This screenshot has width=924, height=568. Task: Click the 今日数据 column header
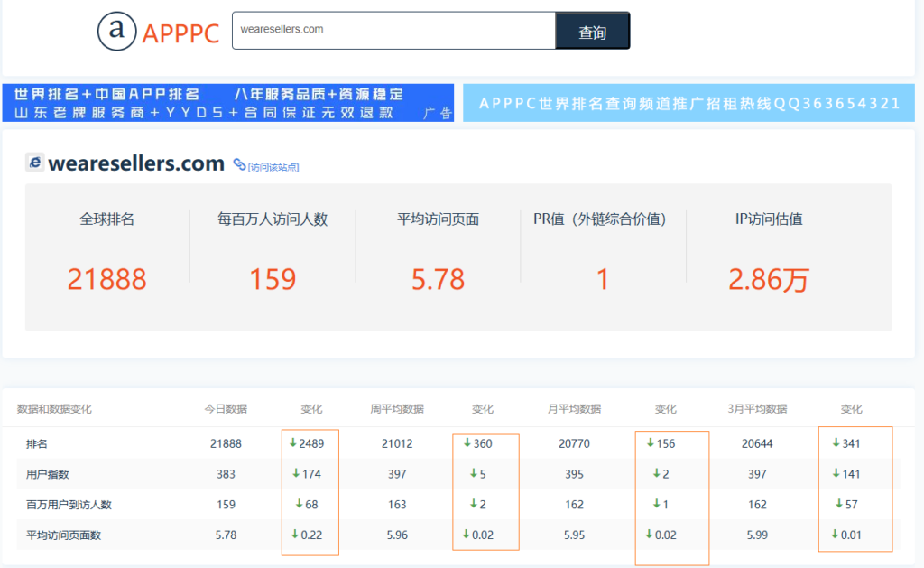pos(226,409)
